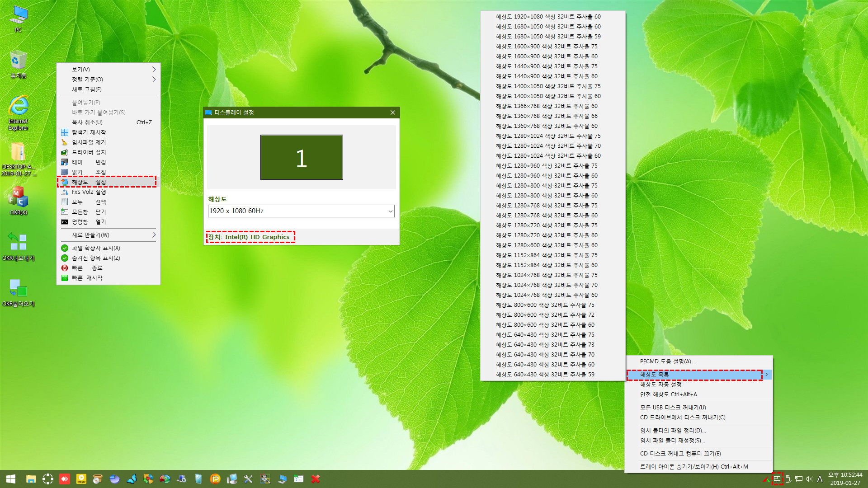Open the CD box icon in taskbar
This screenshot has width=868, height=488.
(x=98, y=479)
